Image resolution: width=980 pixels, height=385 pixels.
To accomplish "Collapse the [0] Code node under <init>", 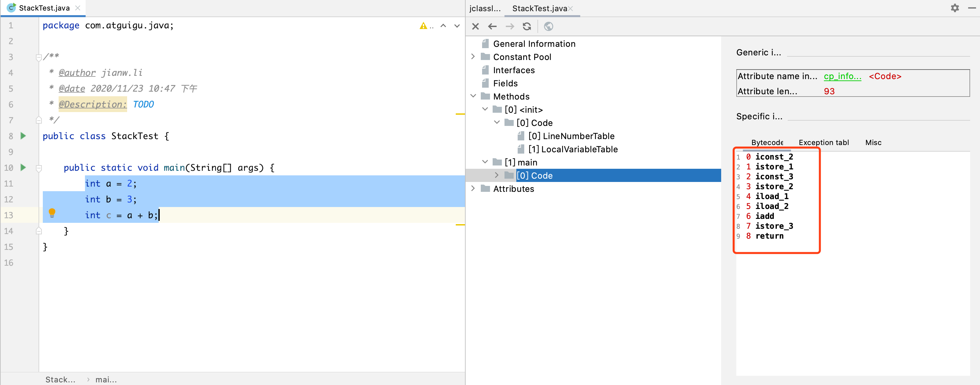I will pos(497,123).
